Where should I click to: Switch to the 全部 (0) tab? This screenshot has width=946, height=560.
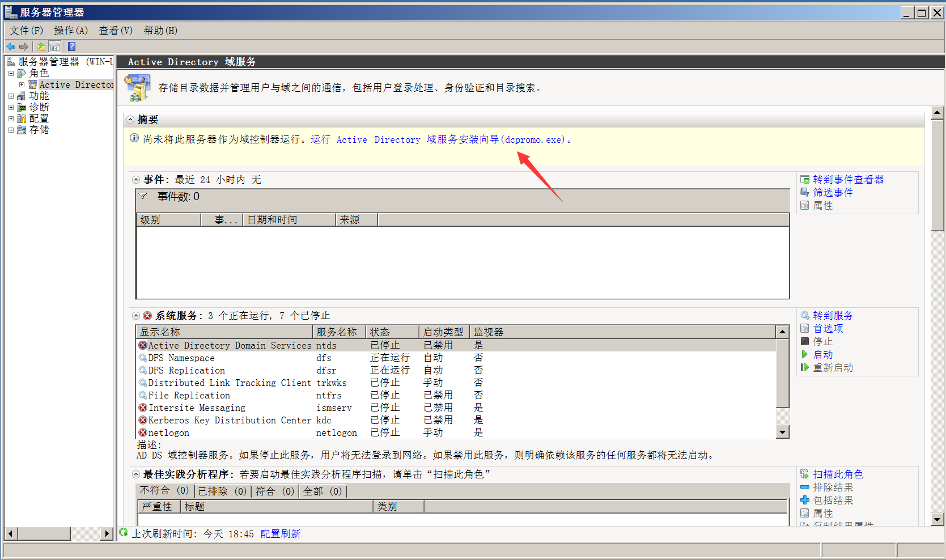[x=323, y=491]
